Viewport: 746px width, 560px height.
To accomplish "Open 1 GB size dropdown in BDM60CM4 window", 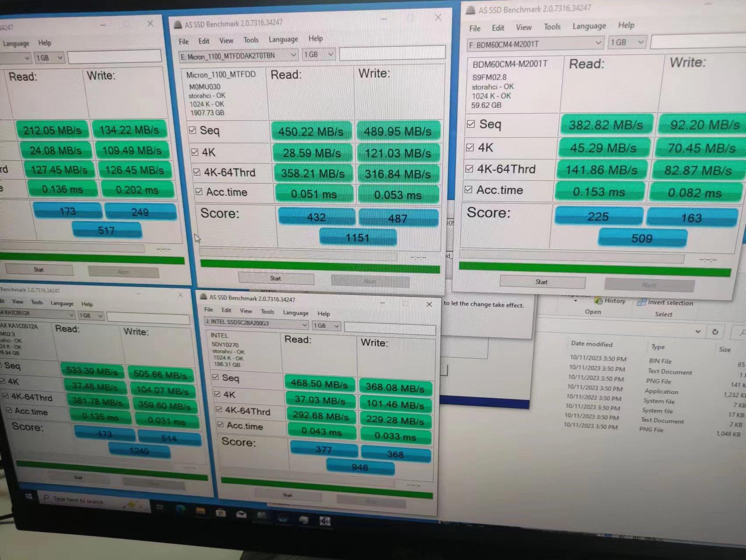I will tap(627, 42).
